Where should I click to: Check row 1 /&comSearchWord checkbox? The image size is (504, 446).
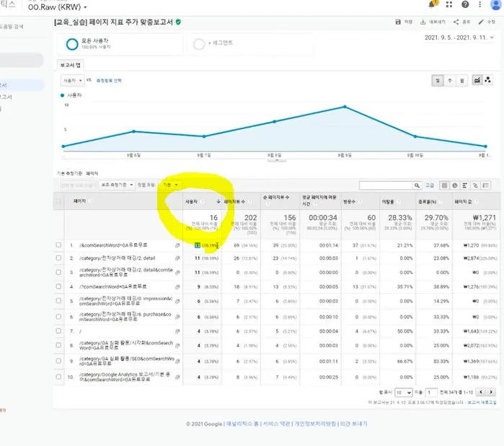(x=58, y=245)
